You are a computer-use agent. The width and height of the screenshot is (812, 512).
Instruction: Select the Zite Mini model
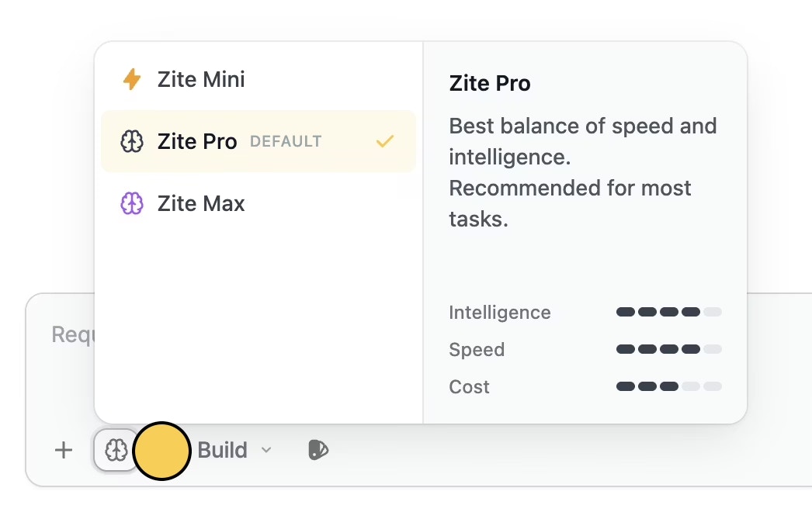pos(201,79)
